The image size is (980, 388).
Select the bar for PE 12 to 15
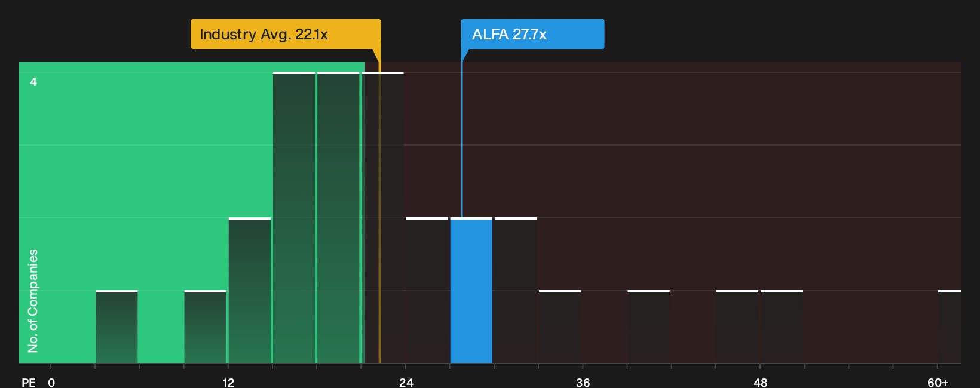[x=250, y=291]
